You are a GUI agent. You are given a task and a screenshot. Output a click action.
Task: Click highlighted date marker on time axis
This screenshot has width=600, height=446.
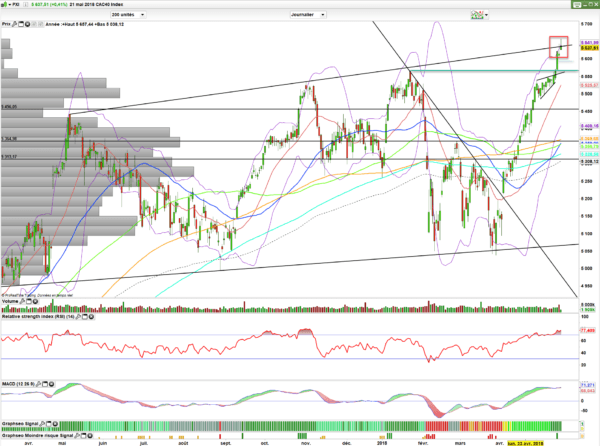click(525, 443)
